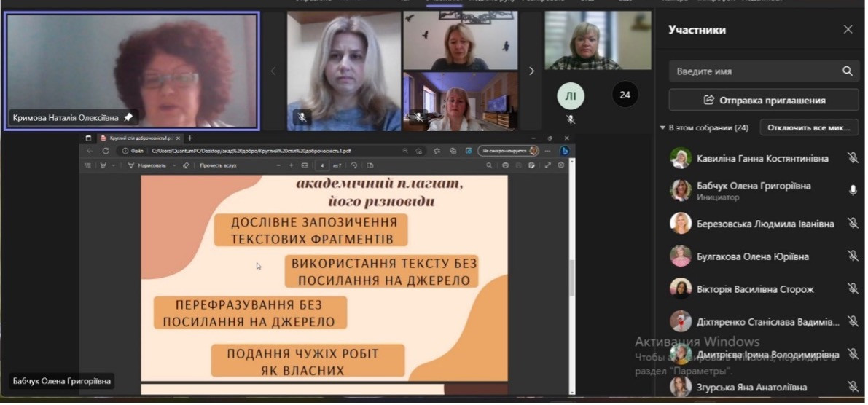This screenshot has height=405, width=868.
Task: Show next video tiles with right arrow
Action: click(x=531, y=71)
